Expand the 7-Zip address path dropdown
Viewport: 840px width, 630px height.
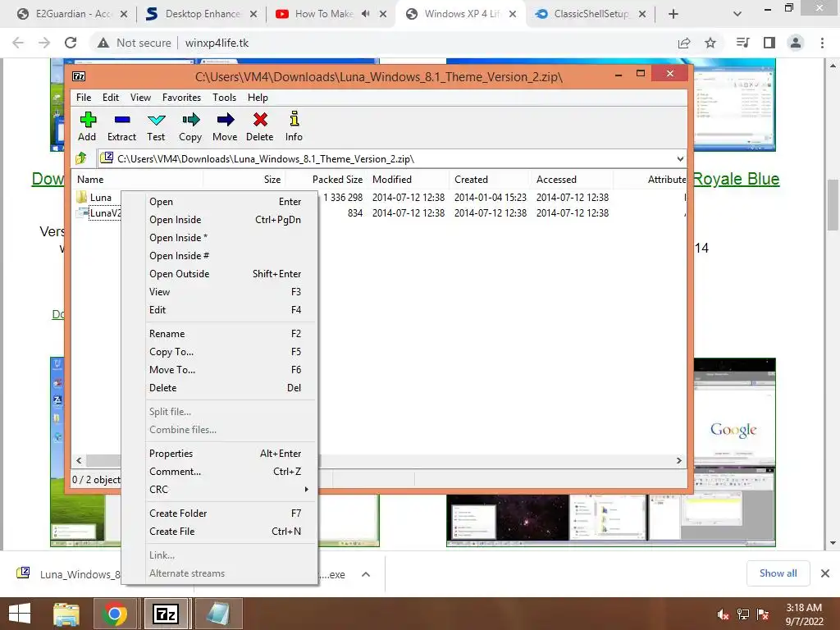click(680, 158)
